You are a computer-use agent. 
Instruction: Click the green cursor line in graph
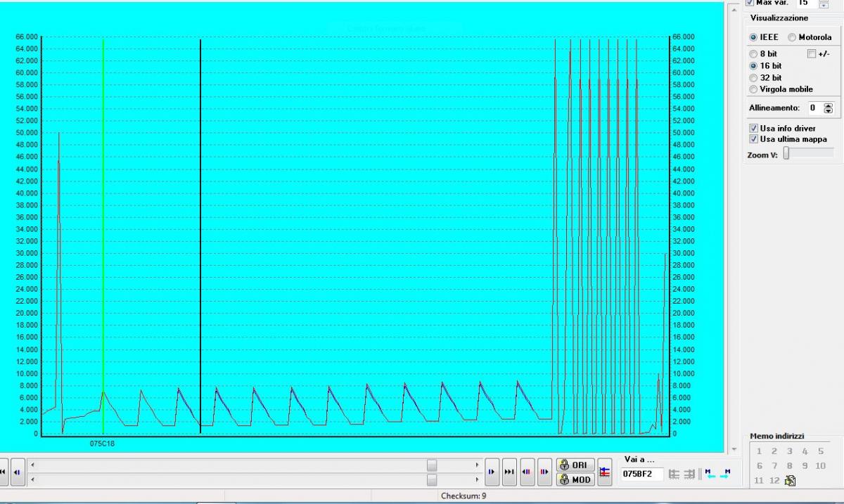[x=103, y=236]
